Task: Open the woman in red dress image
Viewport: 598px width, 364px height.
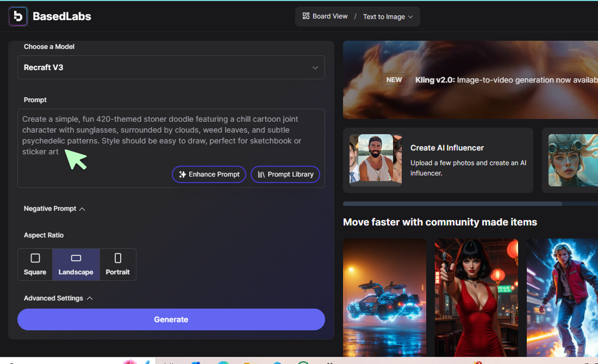Action: point(476,297)
